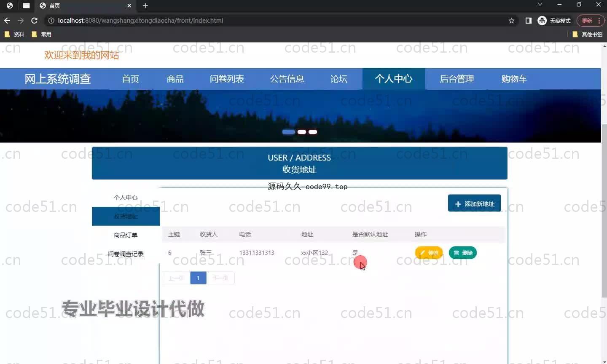Click the yellow 修改 edit button for 张三
Image resolution: width=607 pixels, height=364 pixels.
tap(429, 253)
